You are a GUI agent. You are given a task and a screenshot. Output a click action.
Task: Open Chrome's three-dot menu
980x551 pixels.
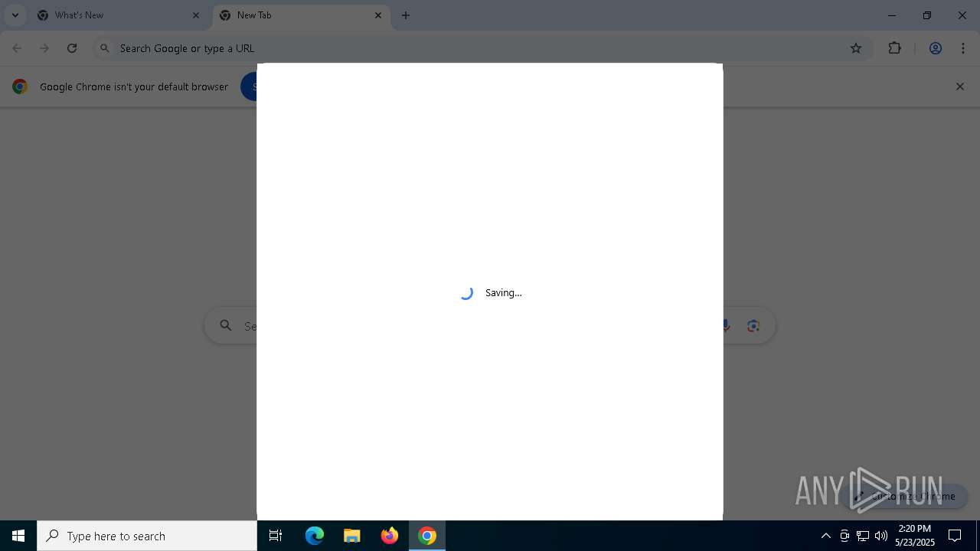tap(963, 48)
